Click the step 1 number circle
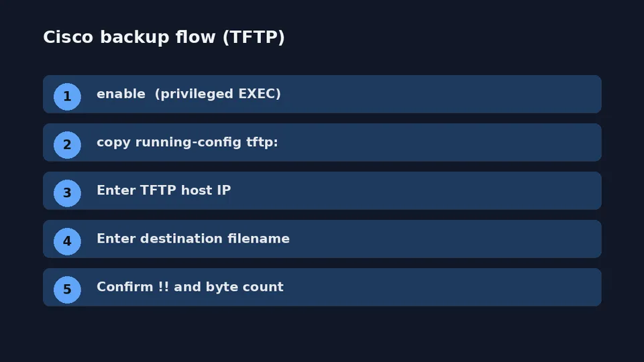This screenshot has height=362, width=644. (x=67, y=97)
